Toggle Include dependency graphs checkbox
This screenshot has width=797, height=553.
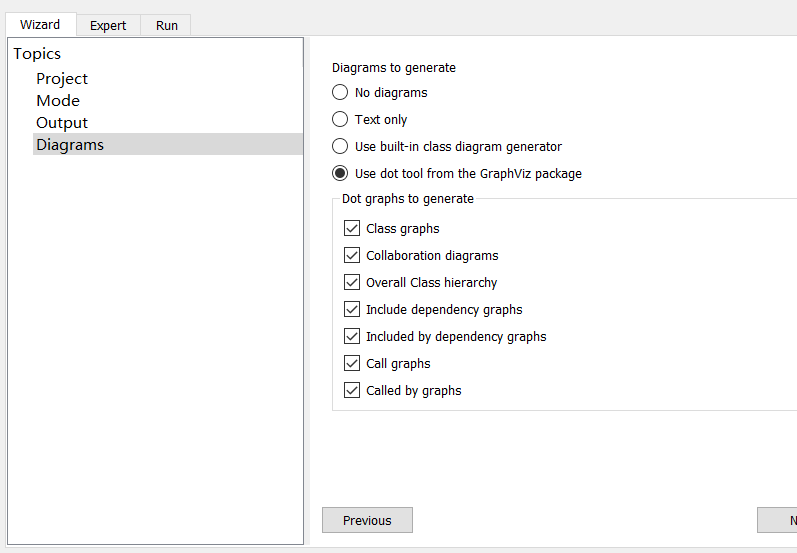coord(352,310)
